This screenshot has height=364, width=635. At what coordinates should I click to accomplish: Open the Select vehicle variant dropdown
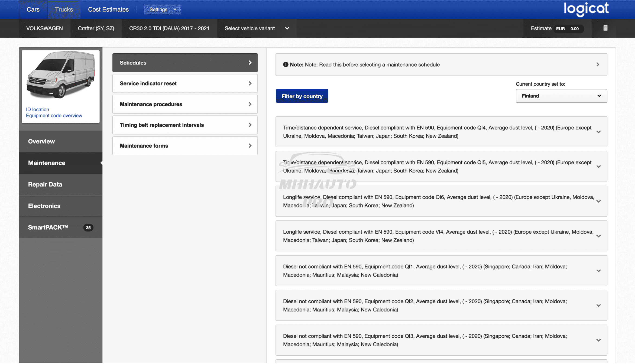pyautogui.click(x=257, y=28)
